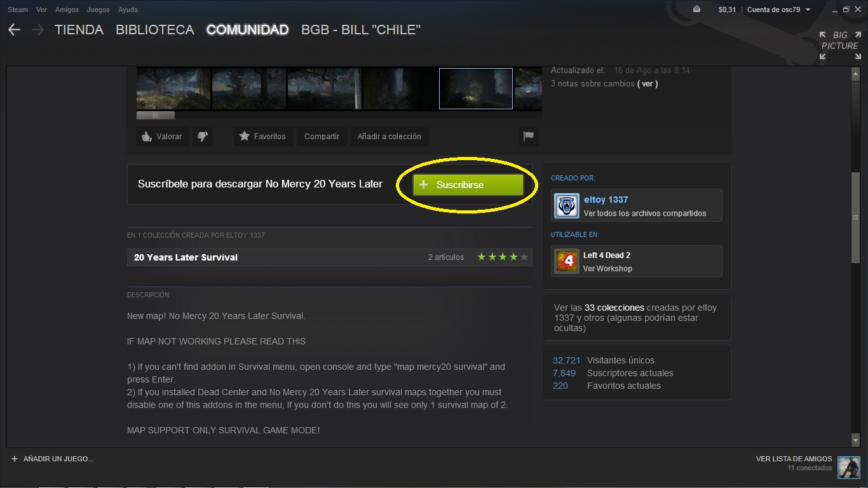Select the highlighted forest screenshot thumbnail
The height and width of the screenshot is (488, 868).
[476, 88]
